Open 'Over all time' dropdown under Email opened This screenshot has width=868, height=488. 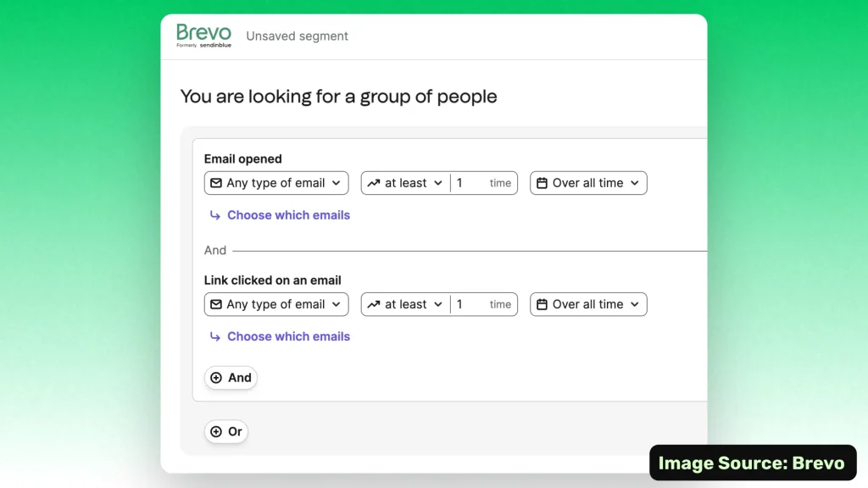point(588,183)
